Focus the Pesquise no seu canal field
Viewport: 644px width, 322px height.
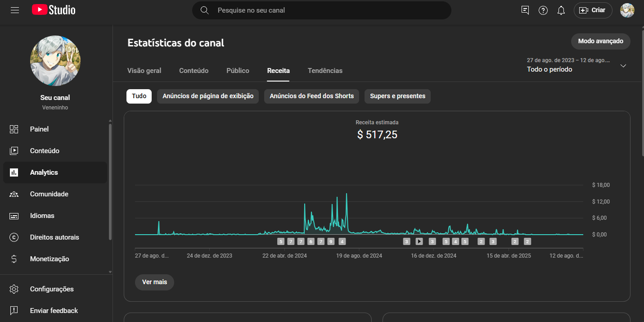(x=322, y=10)
